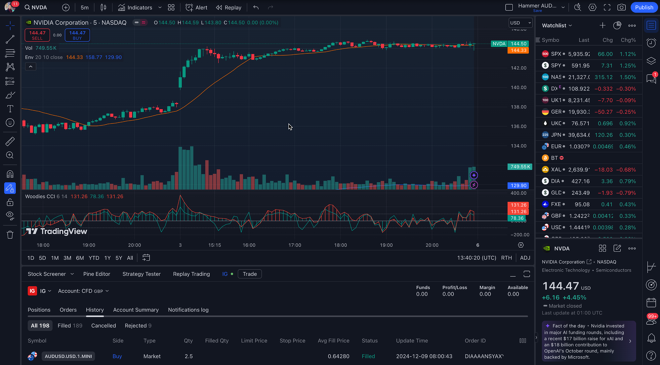
Task: Open the 5m interval selector
Action: 85,8
